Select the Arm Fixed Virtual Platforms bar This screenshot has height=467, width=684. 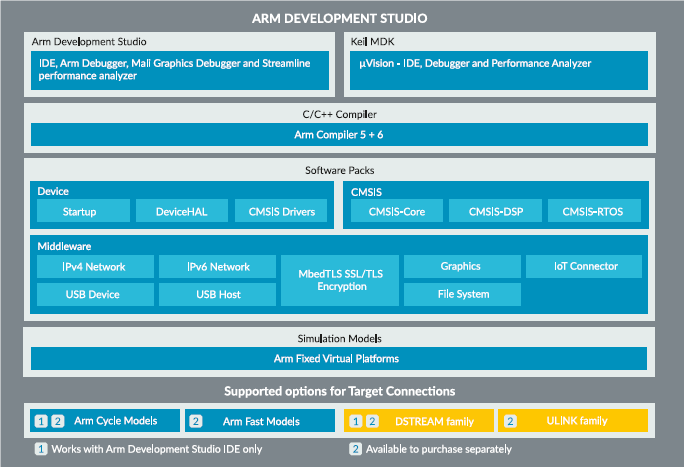coord(339,358)
